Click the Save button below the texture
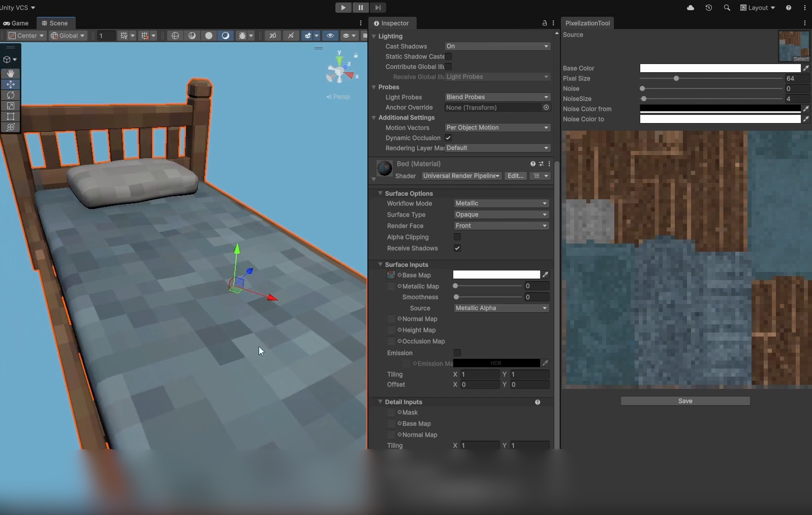The width and height of the screenshot is (812, 515). pyautogui.click(x=685, y=401)
